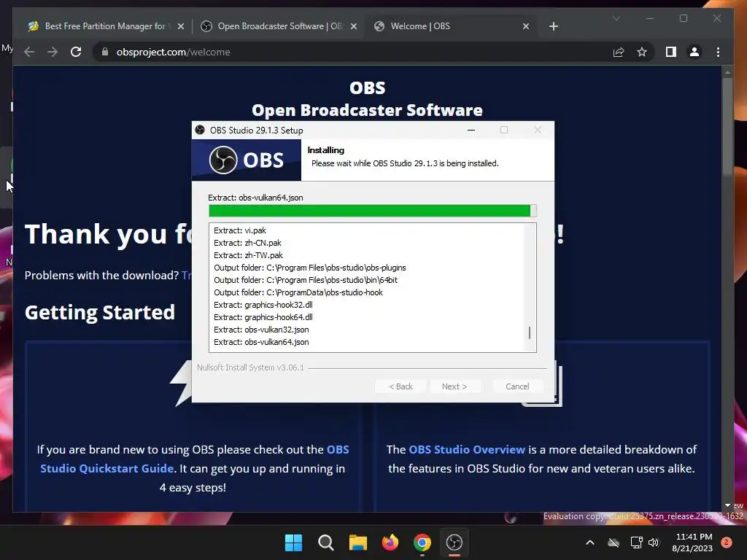Click the OBS logo in the installer header
The height and width of the screenshot is (560, 747).
pos(247,160)
